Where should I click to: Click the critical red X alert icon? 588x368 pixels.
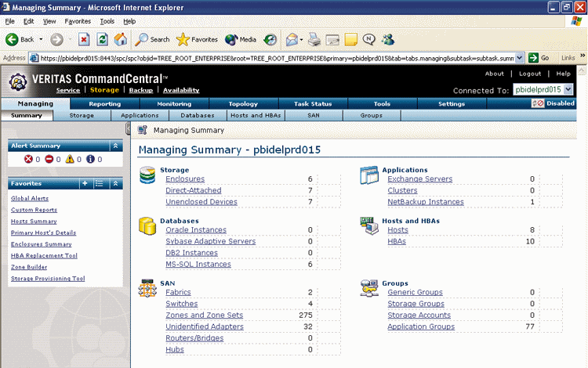pos(28,159)
